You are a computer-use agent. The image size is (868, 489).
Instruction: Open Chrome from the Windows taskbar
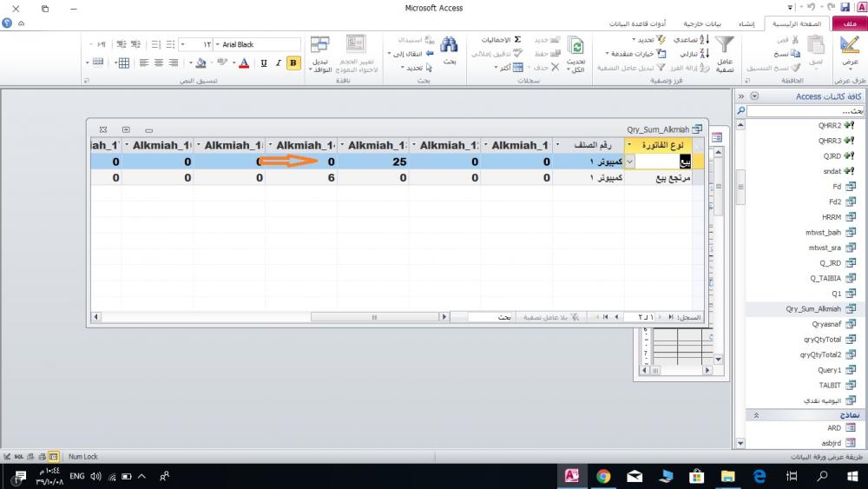(x=603, y=476)
